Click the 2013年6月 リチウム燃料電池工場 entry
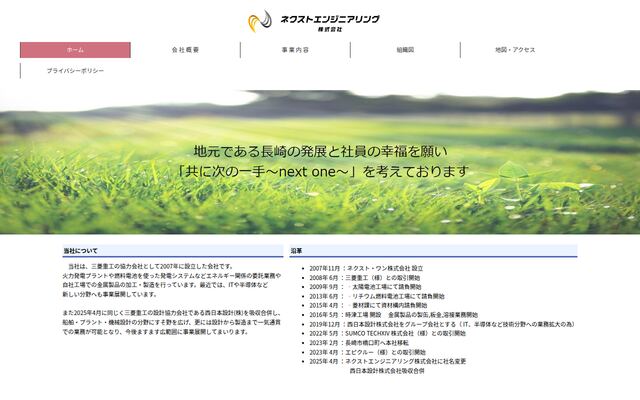Image resolution: width=640 pixels, height=400 pixels. [377, 296]
